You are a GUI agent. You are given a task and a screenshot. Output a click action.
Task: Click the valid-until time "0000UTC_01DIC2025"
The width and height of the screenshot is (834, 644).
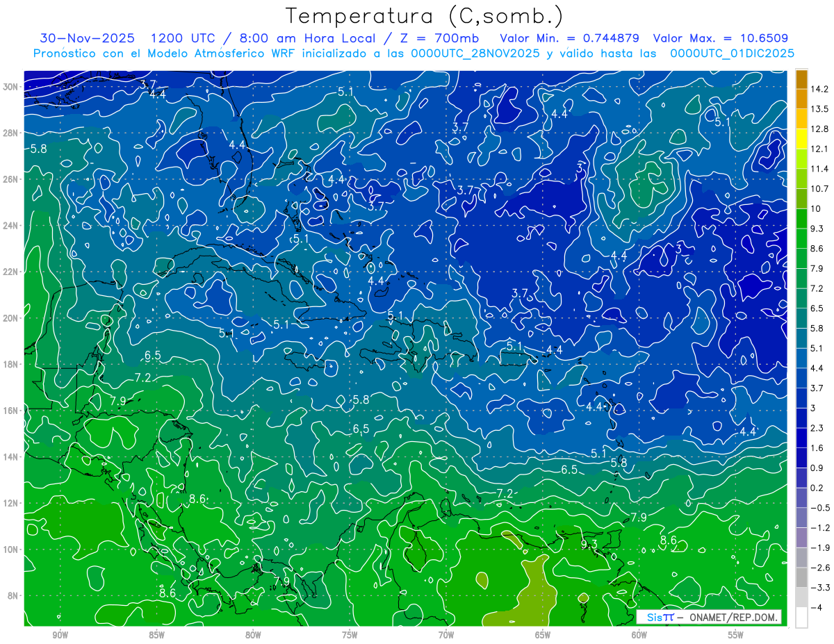(x=733, y=53)
